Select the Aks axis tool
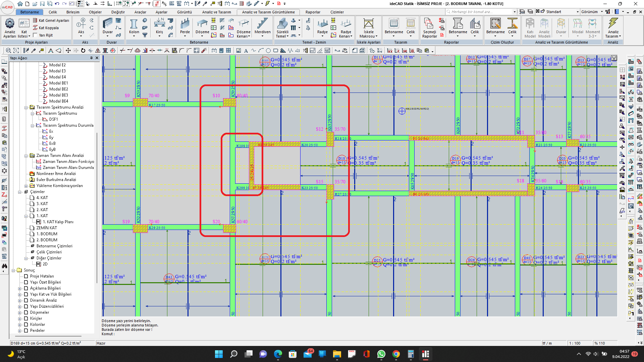The image size is (644, 362). click(81, 27)
